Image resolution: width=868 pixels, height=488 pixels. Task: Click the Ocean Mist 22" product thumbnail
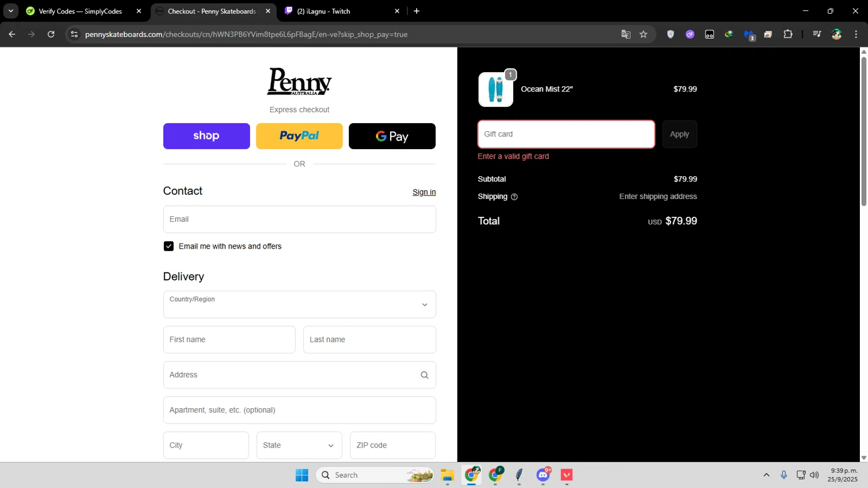(496, 90)
